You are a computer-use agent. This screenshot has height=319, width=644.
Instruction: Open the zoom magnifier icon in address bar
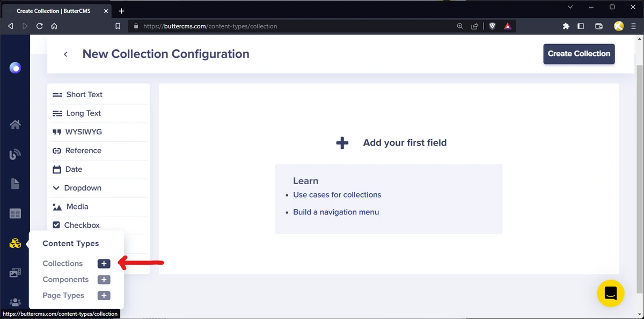coord(460,26)
